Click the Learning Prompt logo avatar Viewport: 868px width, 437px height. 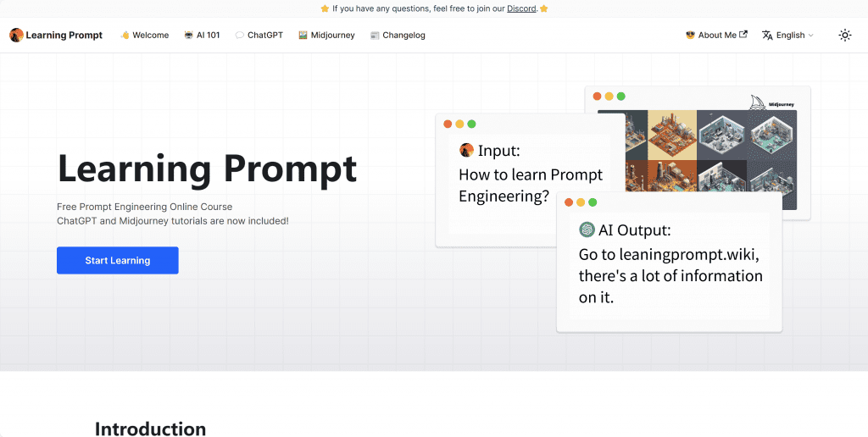(16, 35)
